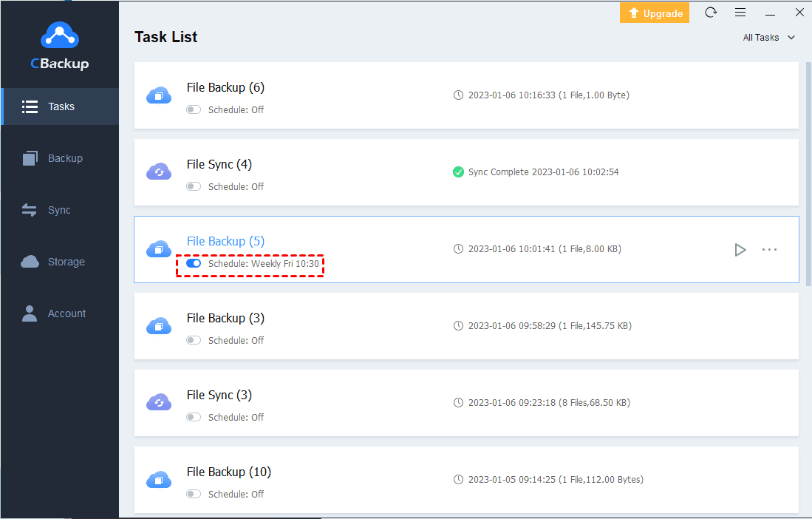Click the Storage cloud sidebar icon

point(30,262)
